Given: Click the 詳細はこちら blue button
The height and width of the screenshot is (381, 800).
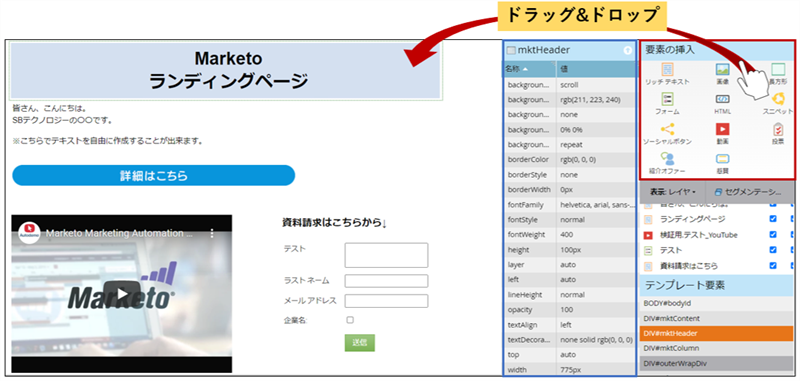Looking at the screenshot, I should (x=154, y=176).
